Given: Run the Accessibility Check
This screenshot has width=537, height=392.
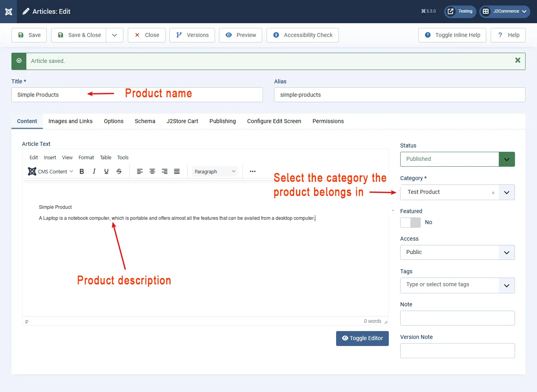Looking at the screenshot, I should coord(303,35).
